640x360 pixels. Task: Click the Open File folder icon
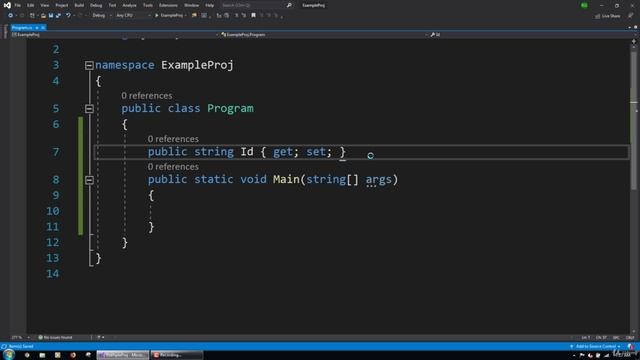coord(43,16)
